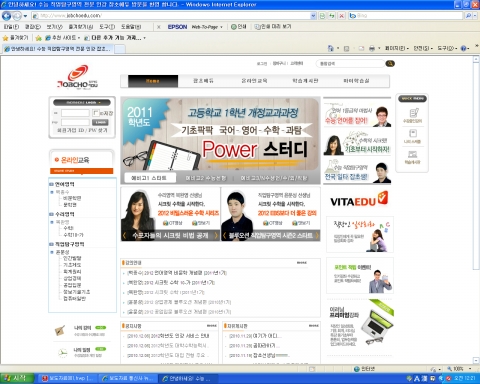Click the Favorites star icon
The height and width of the screenshot is (384, 480).
tap(5, 38)
